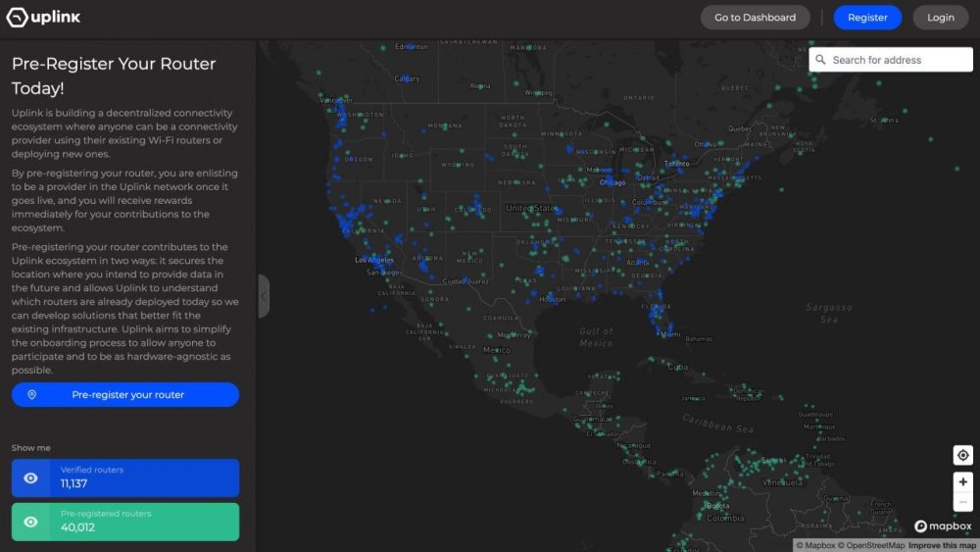
Task: Zoom in the map with plus icon
Action: click(962, 482)
